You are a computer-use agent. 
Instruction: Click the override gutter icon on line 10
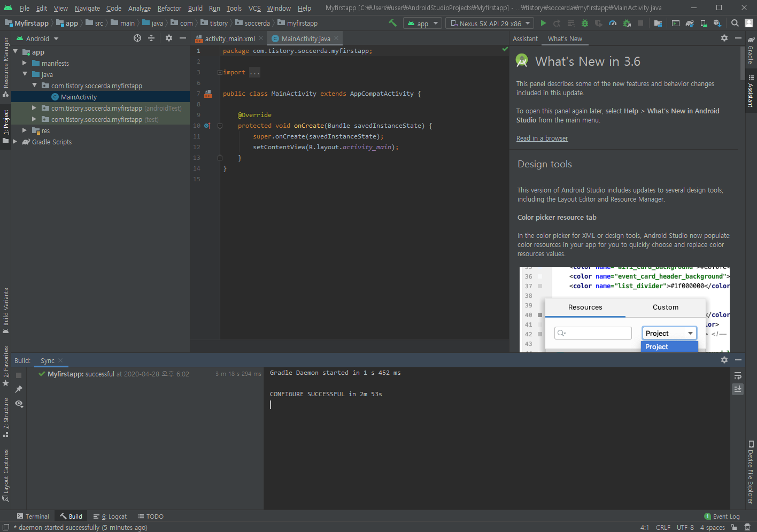pyautogui.click(x=207, y=126)
